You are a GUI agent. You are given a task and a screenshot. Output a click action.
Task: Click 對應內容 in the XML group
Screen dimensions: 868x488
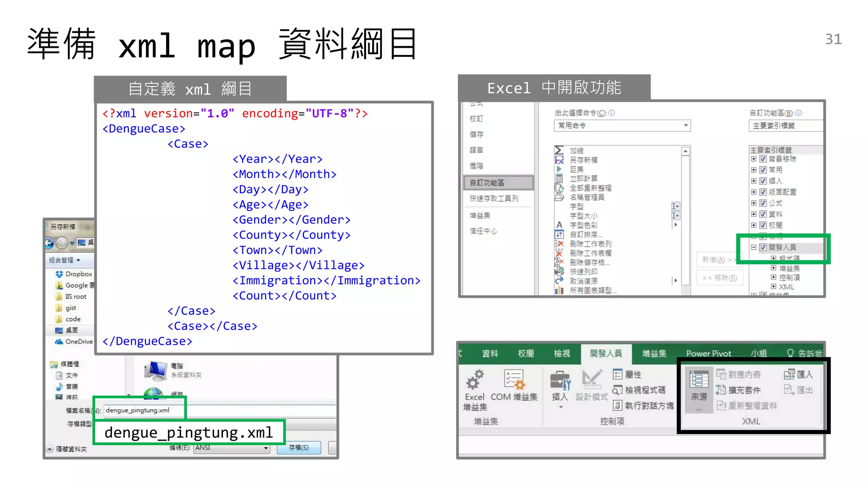738,374
